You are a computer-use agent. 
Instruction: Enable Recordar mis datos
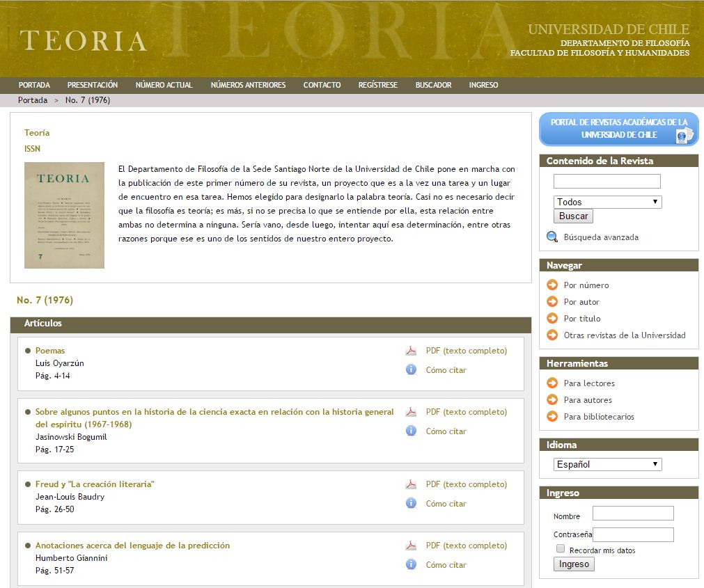point(561,548)
